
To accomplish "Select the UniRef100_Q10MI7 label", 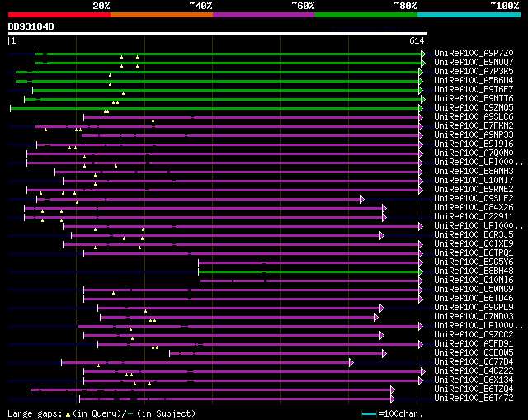I will tap(474, 181).
